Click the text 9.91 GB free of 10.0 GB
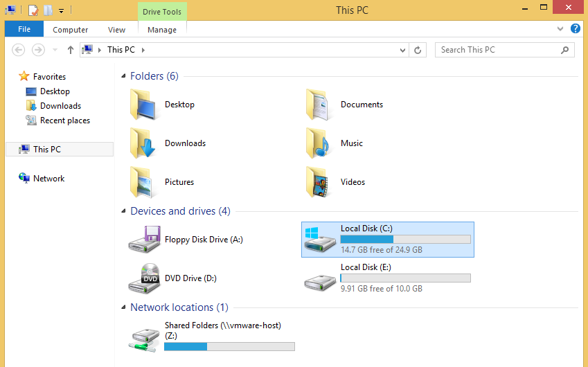This screenshot has height=367, width=588. pyautogui.click(x=382, y=289)
